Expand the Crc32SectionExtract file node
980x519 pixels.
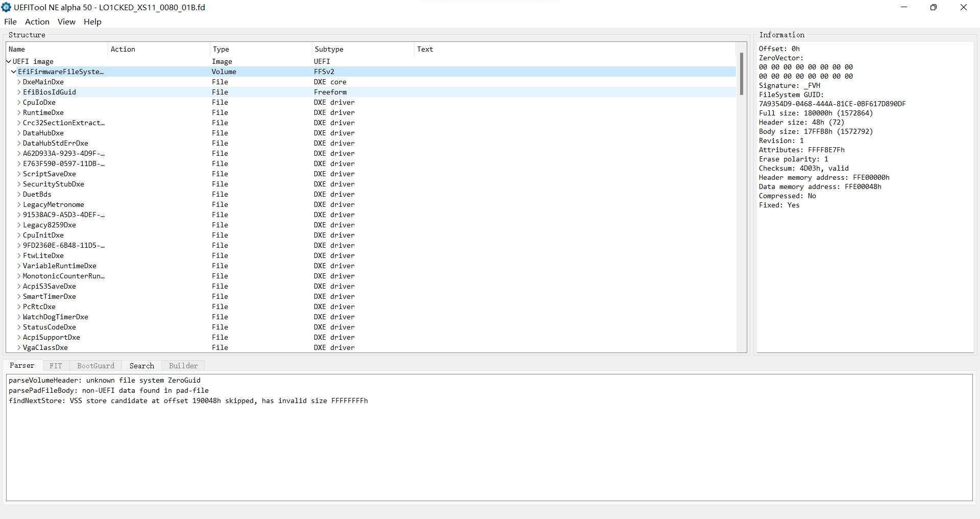(x=19, y=123)
